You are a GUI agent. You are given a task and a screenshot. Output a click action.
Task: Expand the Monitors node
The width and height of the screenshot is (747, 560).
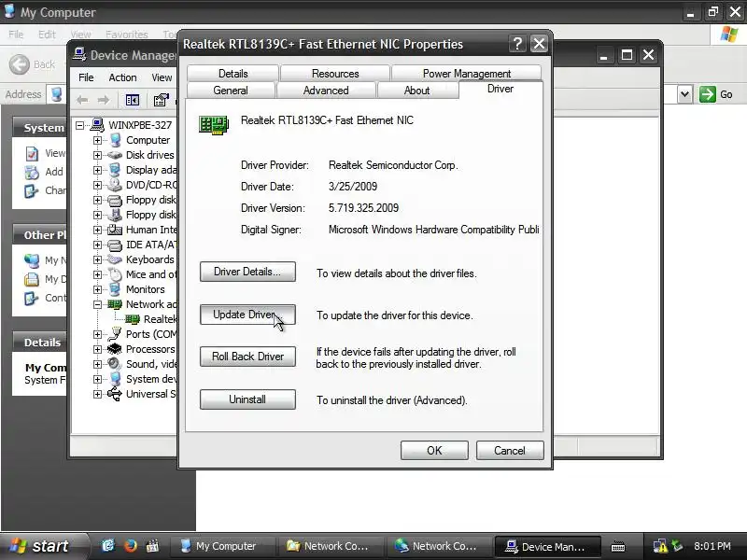(x=97, y=289)
